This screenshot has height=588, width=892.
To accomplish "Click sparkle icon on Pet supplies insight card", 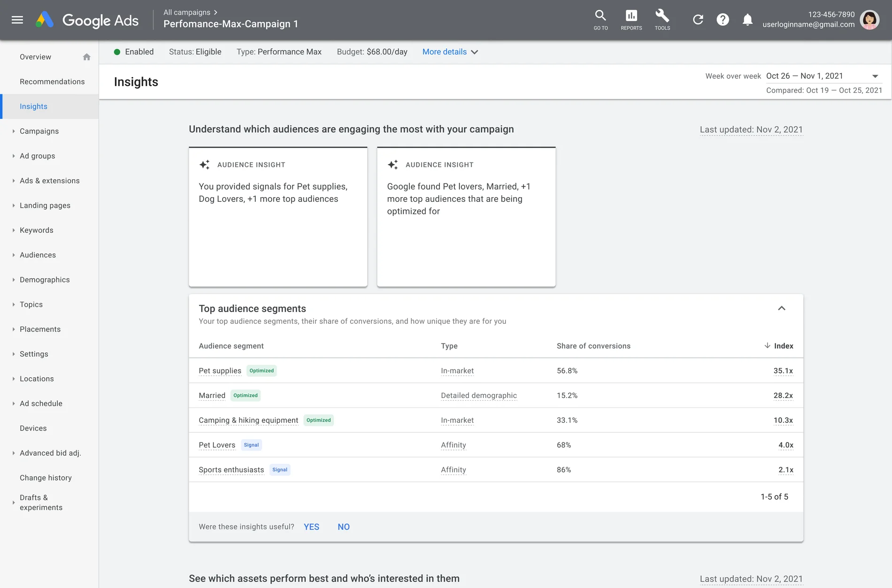I will pyautogui.click(x=204, y=165).
